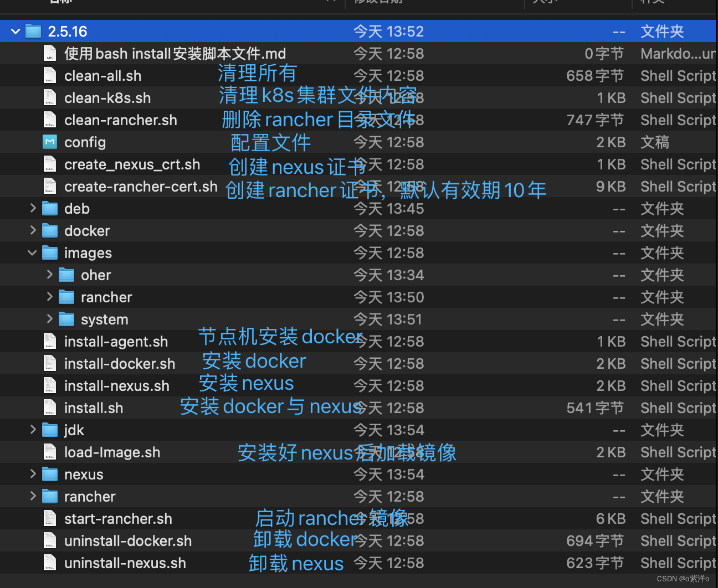Select the install-nexus.sh file name

click(x=117, y=386)
